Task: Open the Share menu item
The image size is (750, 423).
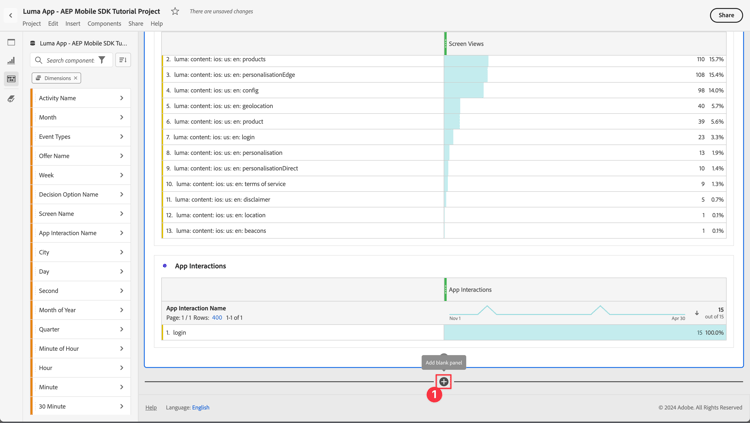Action: coord(135,23)
